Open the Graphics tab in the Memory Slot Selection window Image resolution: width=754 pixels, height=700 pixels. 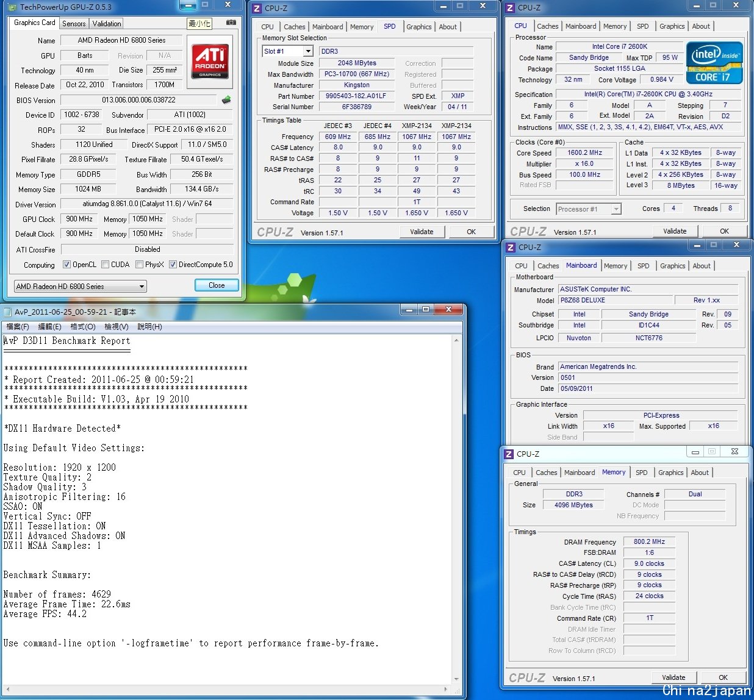(419, 27)
